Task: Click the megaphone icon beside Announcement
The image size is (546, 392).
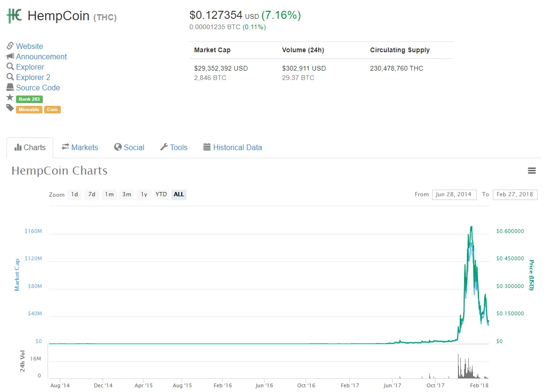Action: coord(10,56)
